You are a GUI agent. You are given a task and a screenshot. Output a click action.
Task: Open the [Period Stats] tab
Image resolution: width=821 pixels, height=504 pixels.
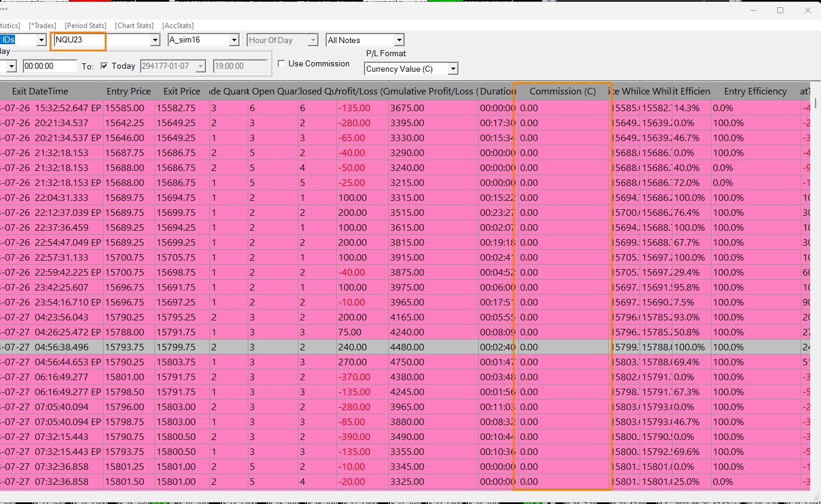tap(86, 26)
